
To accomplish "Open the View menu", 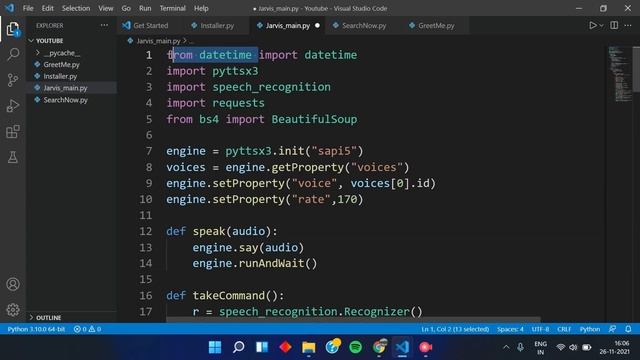I will click(x=106, y=8).
